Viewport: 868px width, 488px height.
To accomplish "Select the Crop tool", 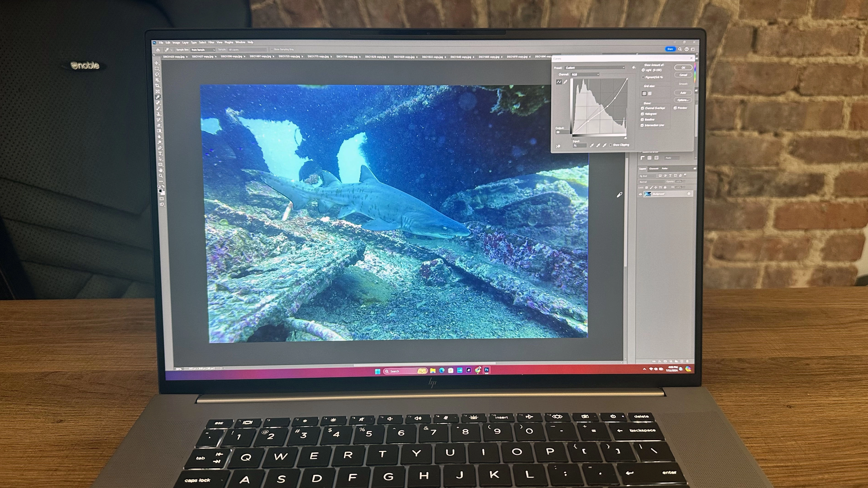I will tap(157, 86).
